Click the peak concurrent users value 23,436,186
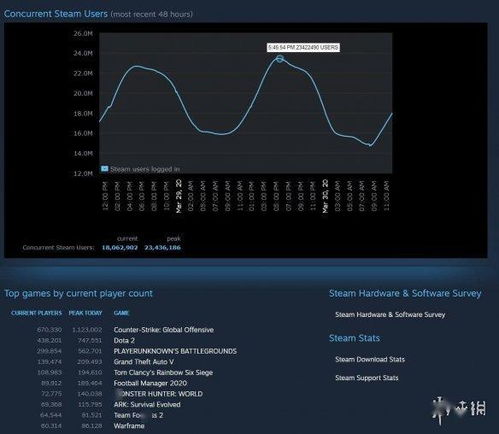This screenshot has height=434, width=499. 163,248
